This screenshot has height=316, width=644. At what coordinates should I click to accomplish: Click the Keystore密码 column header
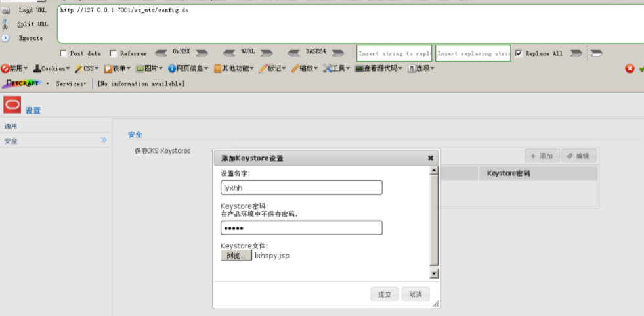pos(538,173)
